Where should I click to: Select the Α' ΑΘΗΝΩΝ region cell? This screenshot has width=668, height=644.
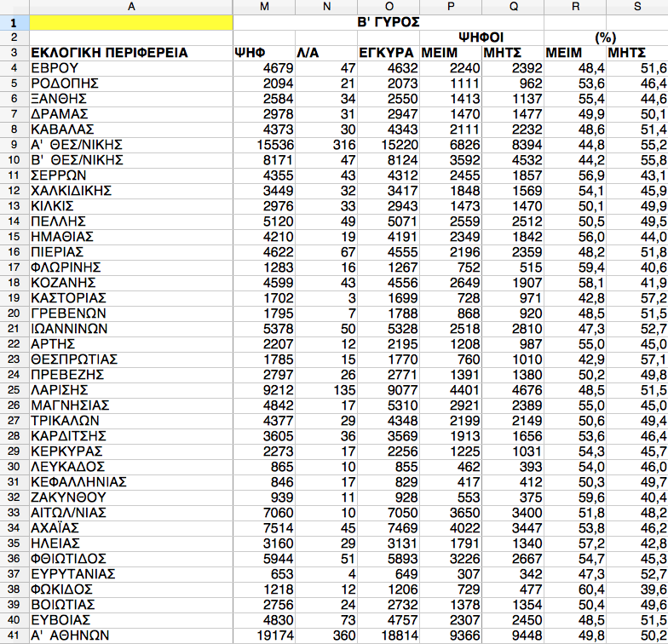point(131,635)
